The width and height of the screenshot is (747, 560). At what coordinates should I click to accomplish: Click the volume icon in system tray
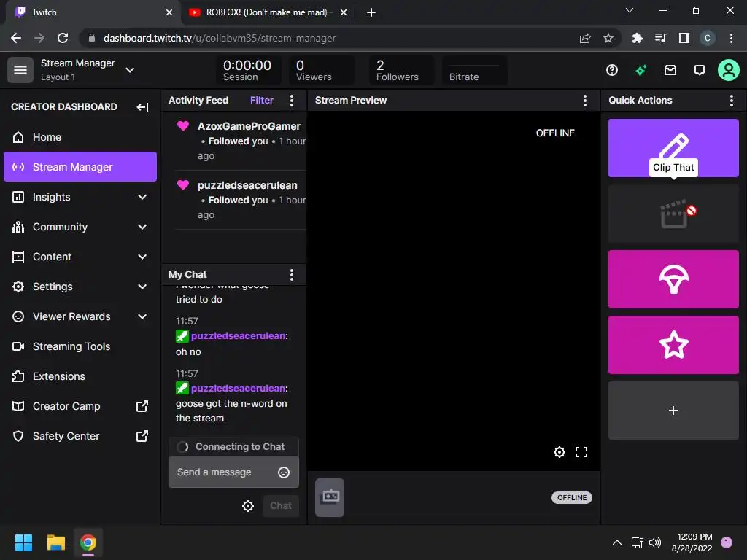click(655, 542)
